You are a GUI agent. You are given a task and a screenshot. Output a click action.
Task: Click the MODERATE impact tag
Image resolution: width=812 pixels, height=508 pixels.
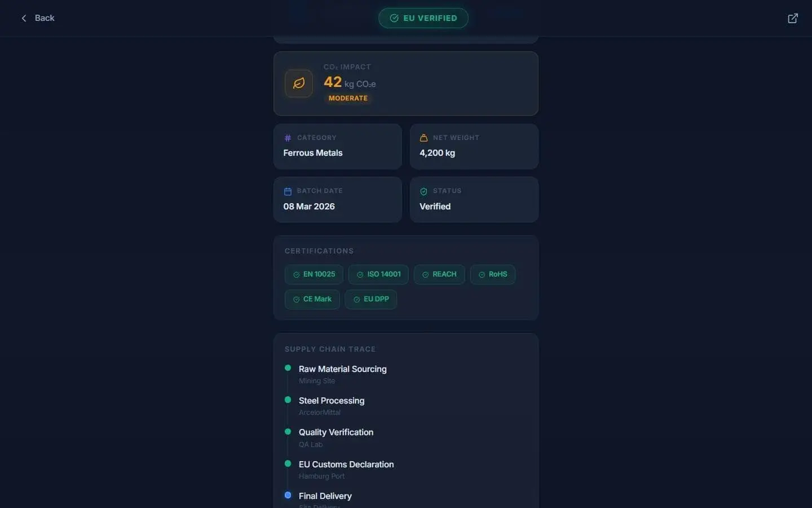[x=348, y=98]
